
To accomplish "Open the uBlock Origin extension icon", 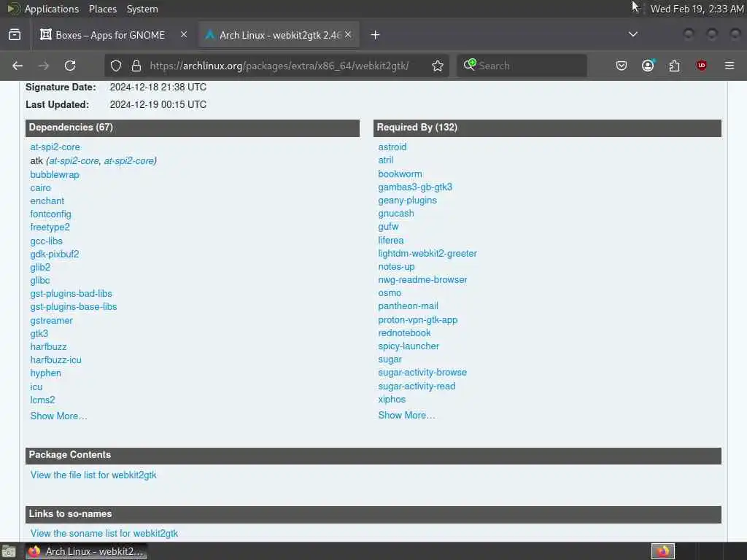I will pyautogui.click(x=701, y=66).
